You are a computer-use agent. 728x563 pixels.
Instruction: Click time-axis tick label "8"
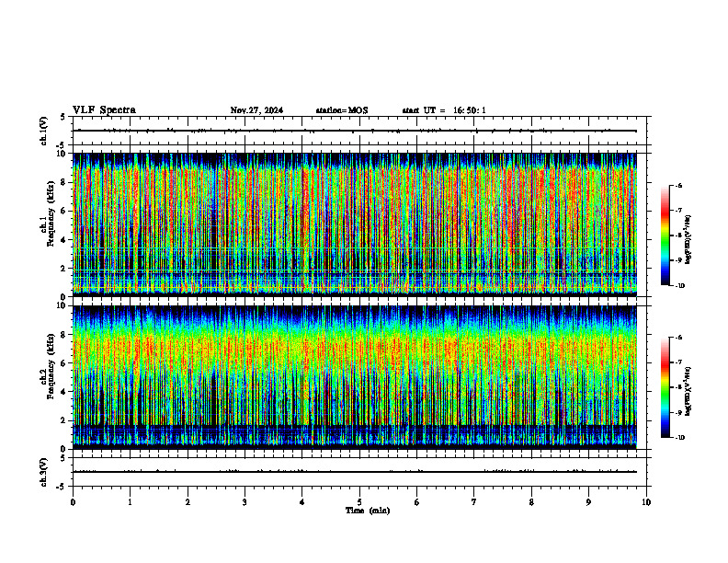[531, 502]
